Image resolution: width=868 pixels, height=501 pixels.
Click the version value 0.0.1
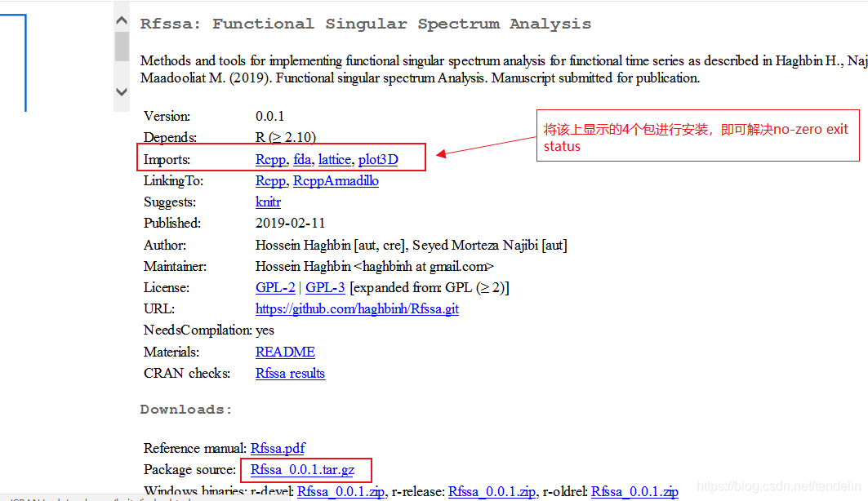coord(269,116)
